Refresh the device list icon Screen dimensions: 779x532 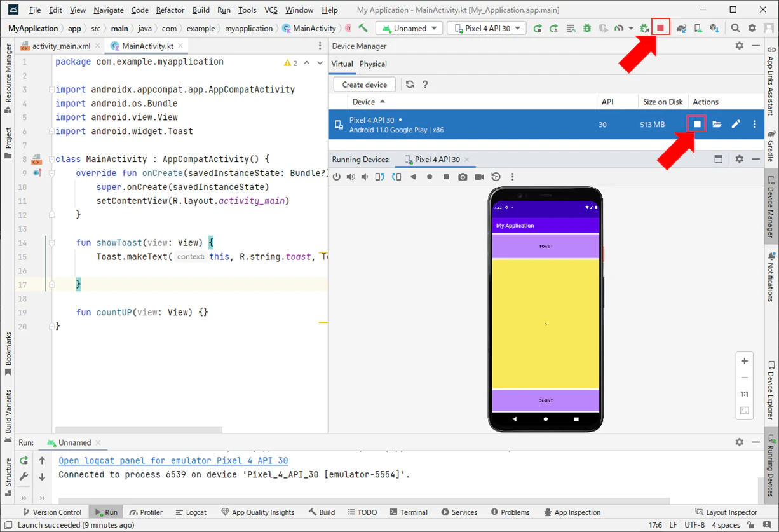[410, 85]
